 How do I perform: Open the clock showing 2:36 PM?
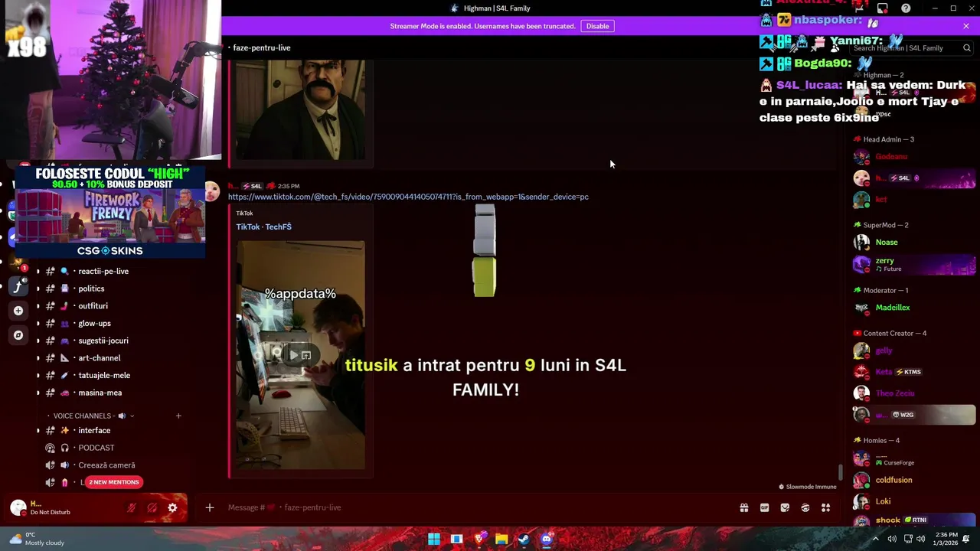click(x=946, y=539)
